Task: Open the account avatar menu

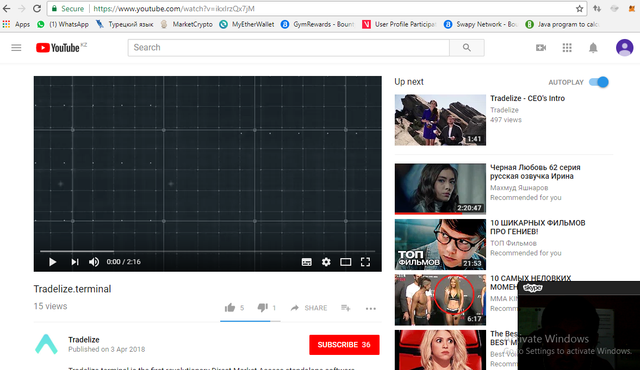Action: point(624,48)
